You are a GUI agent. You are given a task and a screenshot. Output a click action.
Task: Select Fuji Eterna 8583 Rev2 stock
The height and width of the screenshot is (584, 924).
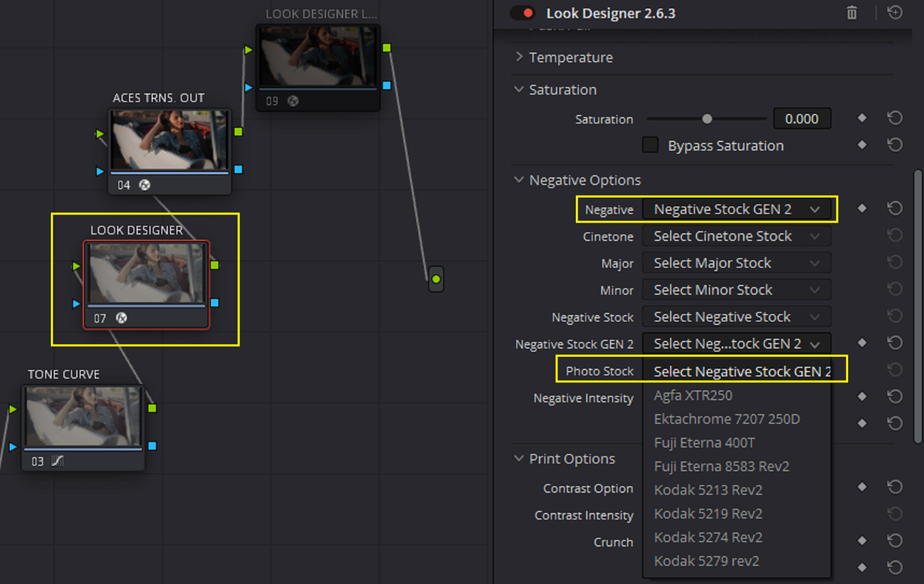coord(736,466)
